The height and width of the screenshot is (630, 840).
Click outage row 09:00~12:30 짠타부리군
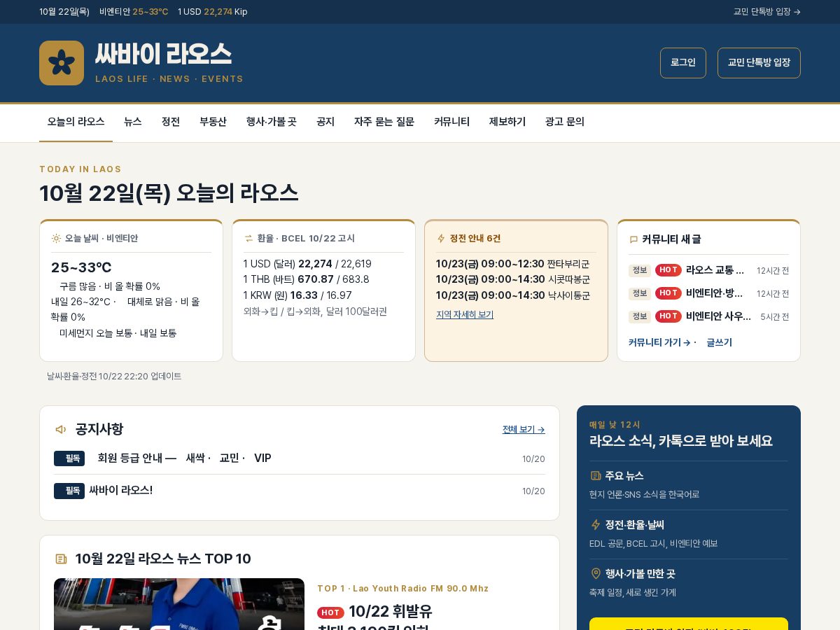pyautogui.click(x=512, y=264)
